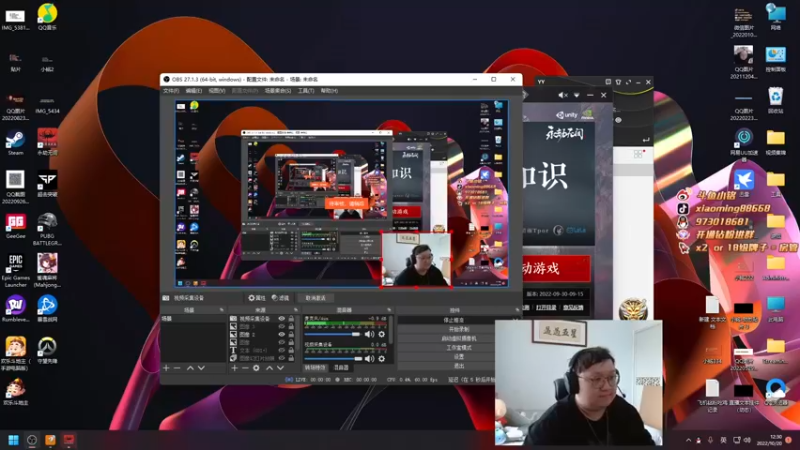Screen dimensions: 800x450
Task: Open OBS 设置 settings button
Action: tap(459, 357)
